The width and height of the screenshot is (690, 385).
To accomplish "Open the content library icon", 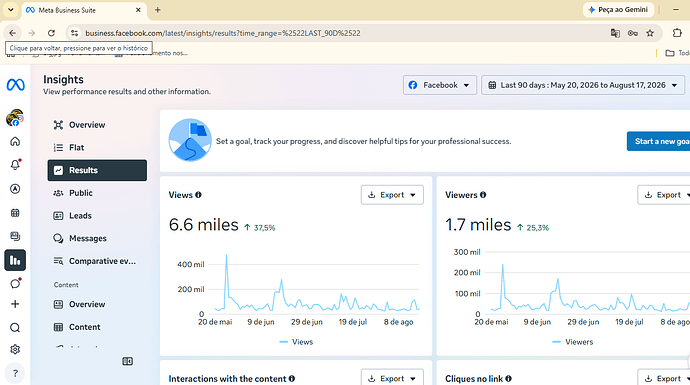I will coord(15,236).
